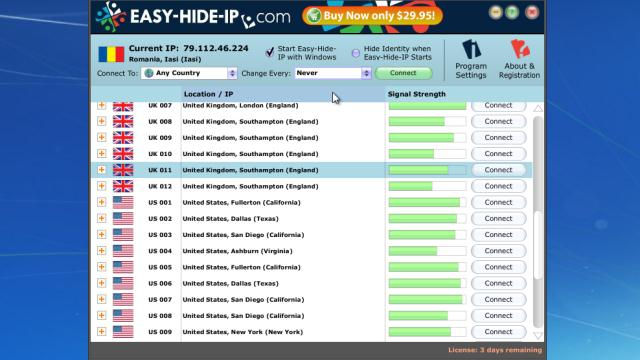This screenshot has height=360, width=640.
Task: Connect to US 006 Dallas server
Action: [x=498, y=283]
